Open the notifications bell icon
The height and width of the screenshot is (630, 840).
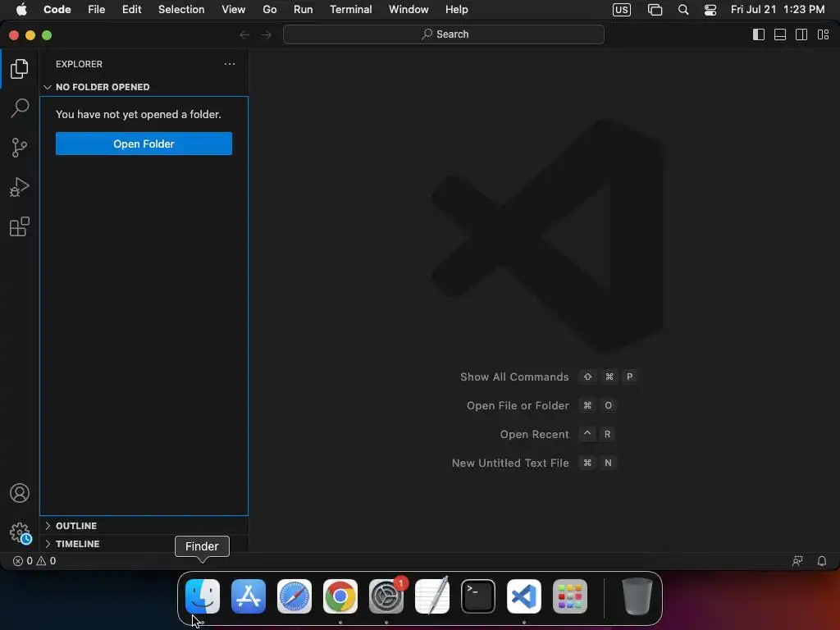point(822,561)
